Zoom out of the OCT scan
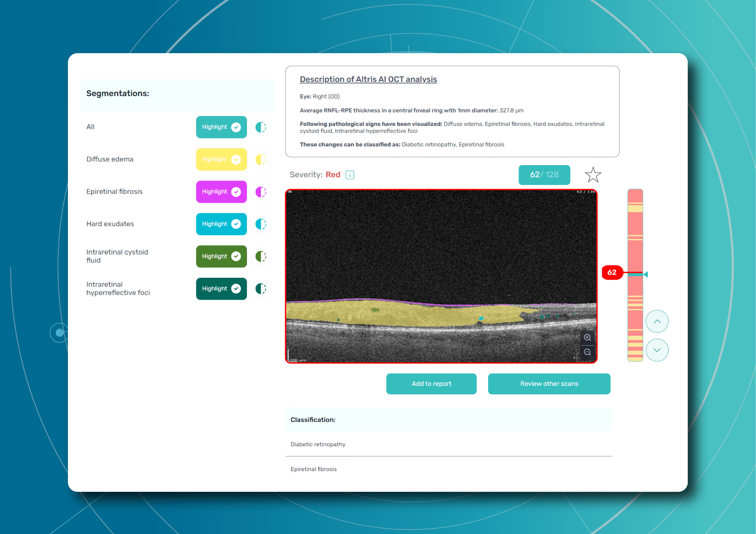The height and width of the screenshot is (534, 756). [587, 352]
